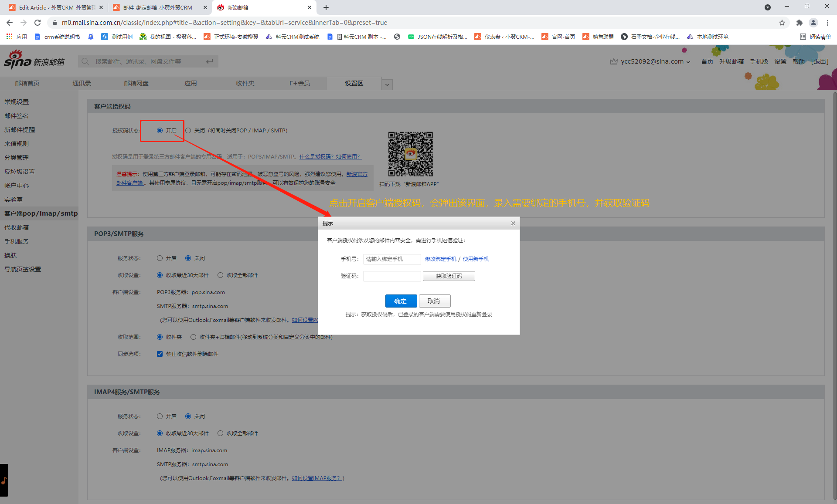Click the QR code for 新浪邮箱APP
This screenshot has width=837, height=504.
point(410,154)
